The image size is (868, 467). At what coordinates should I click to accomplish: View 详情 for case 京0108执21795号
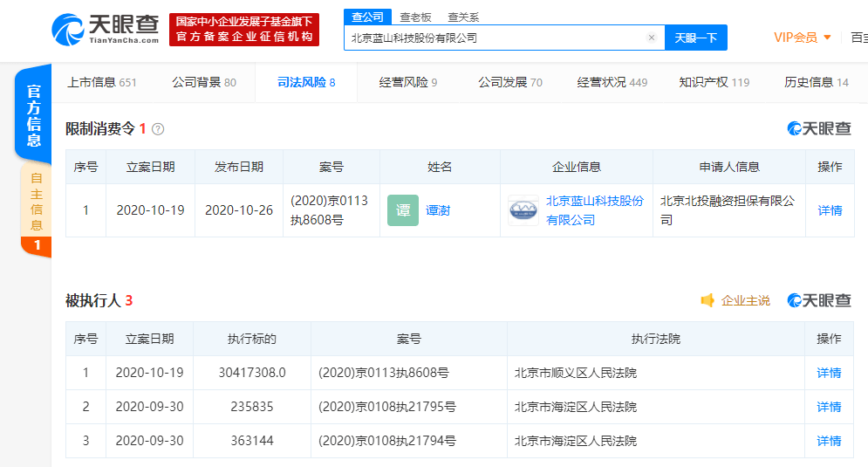[829, 407]
